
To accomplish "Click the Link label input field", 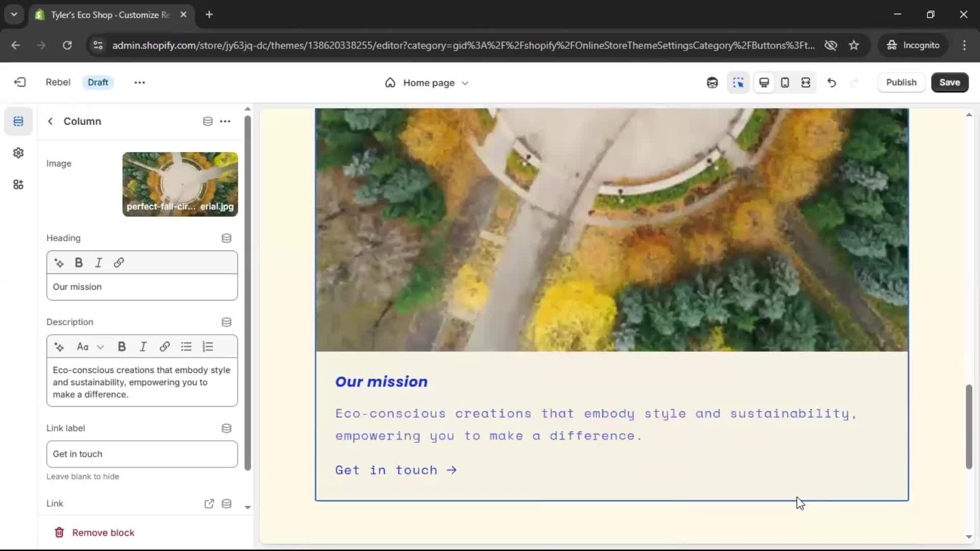I will coord(142,454).
